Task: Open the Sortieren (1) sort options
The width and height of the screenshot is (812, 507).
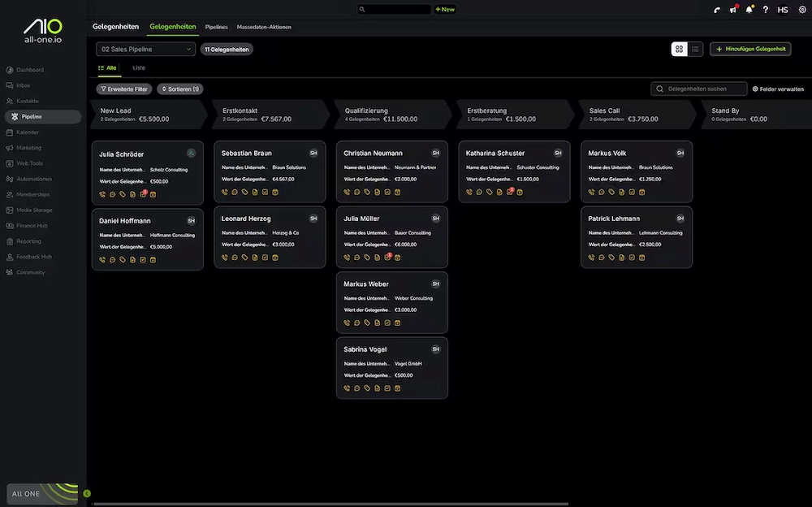Action: [180, 89]
